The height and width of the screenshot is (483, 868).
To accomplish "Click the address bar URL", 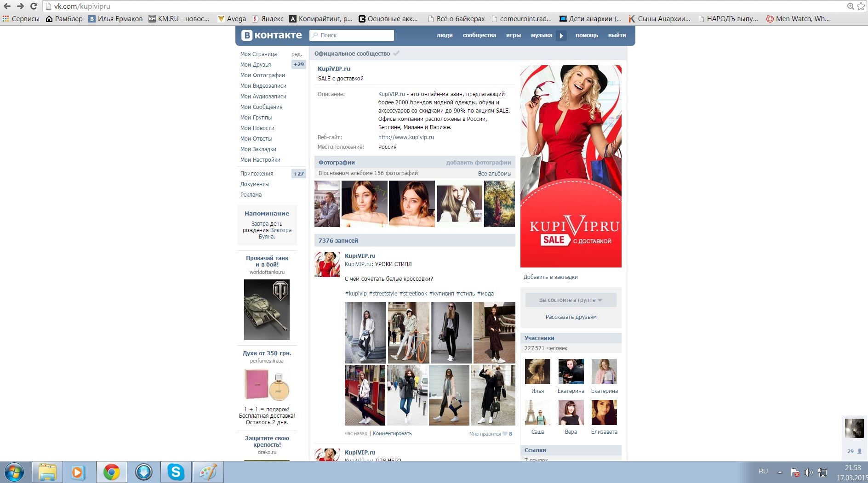I will [82, 6].
